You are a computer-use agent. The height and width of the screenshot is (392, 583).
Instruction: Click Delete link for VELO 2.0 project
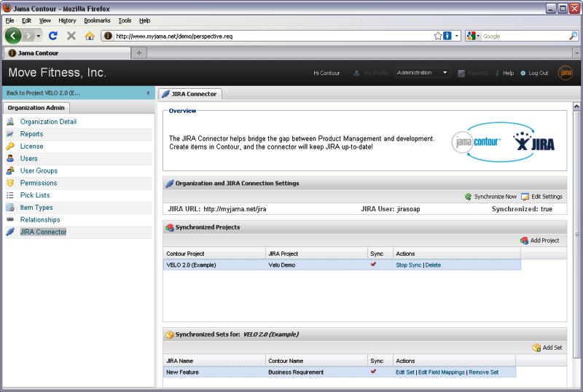pyautogui.click(x=433, y=264)
